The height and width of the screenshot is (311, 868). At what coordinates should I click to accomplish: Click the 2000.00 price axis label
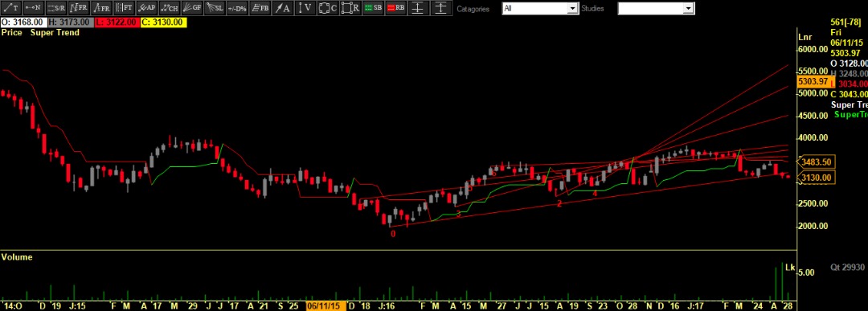(x=813, y=226)
